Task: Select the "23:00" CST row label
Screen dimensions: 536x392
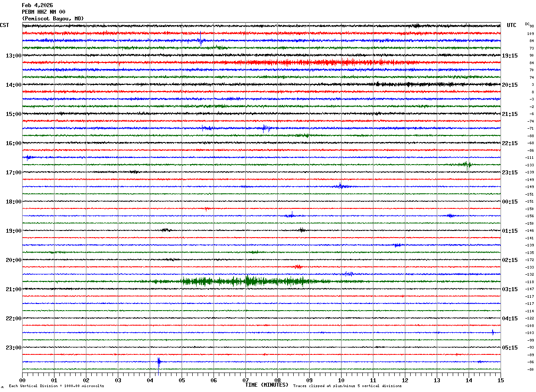Action: tap(14, 348)
